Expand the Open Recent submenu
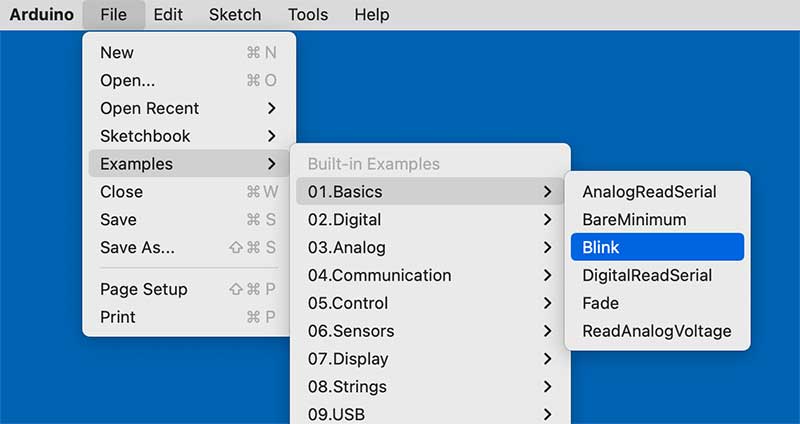The width and height of the screenshot is (800, 424). pyautogui.click(x=189, y=108)
